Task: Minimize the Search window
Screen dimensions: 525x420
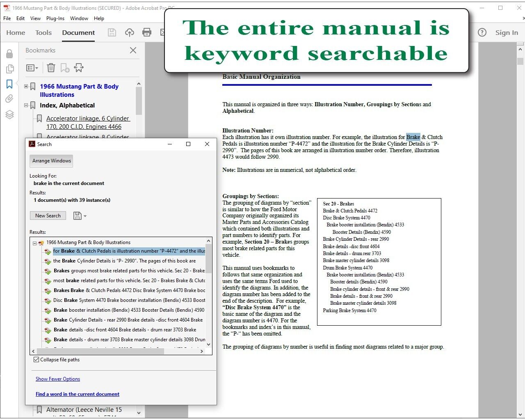Action: [x=170, y=144]
